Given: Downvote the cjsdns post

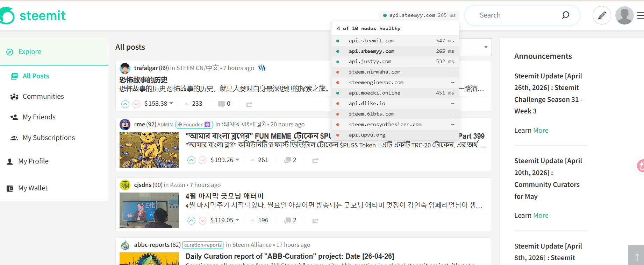Looking at the screenshot, I should [x=203, y=221].
